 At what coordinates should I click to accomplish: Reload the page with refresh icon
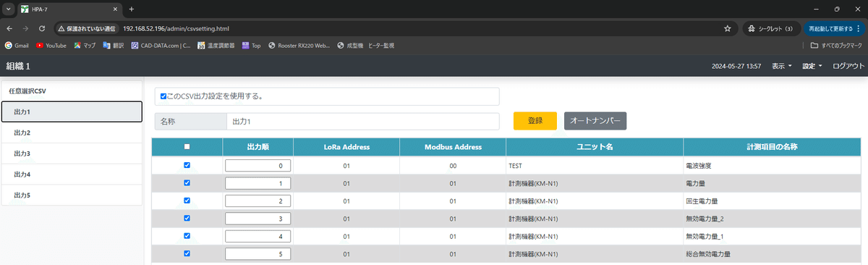(43, 28)
